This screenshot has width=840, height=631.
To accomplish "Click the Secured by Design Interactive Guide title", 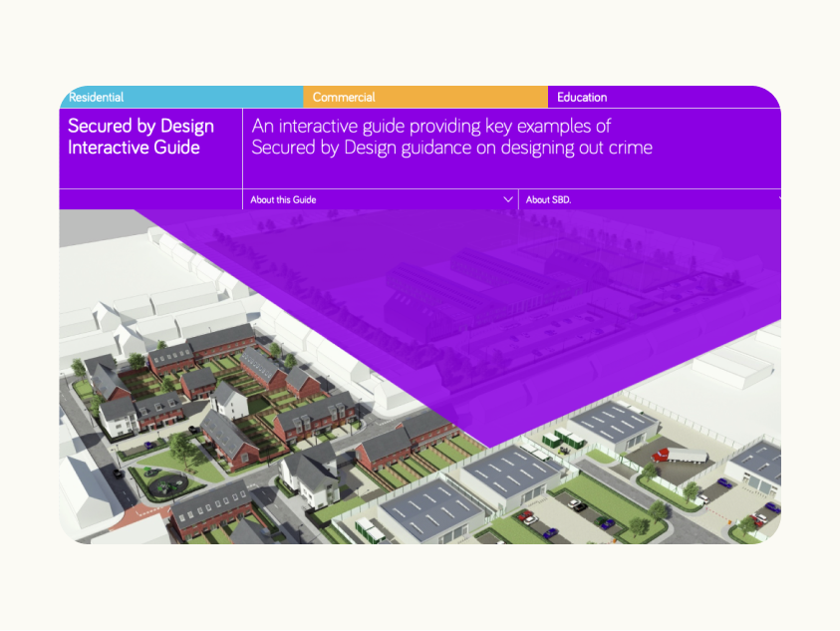I will pos(140,137).
